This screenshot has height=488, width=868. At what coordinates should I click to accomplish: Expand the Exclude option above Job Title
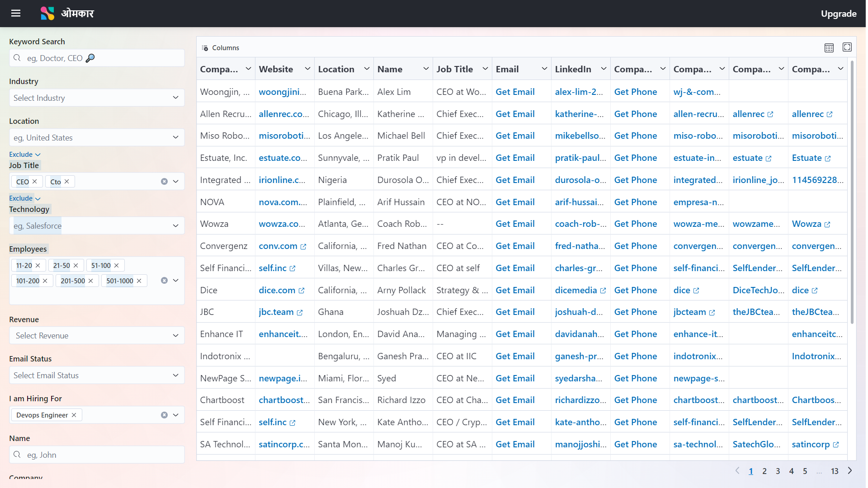coord(25,155)
